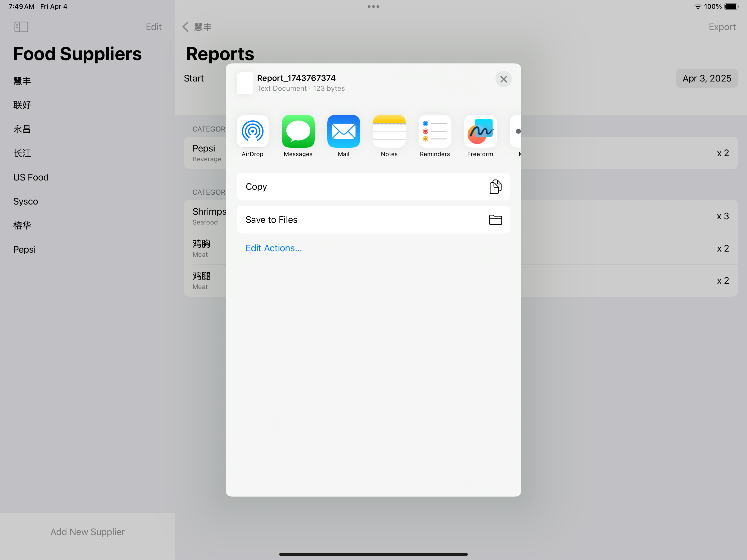The image size is (747, 560).
Task: Click the Shrimps Seafood report row
Action: coord(461,216)
